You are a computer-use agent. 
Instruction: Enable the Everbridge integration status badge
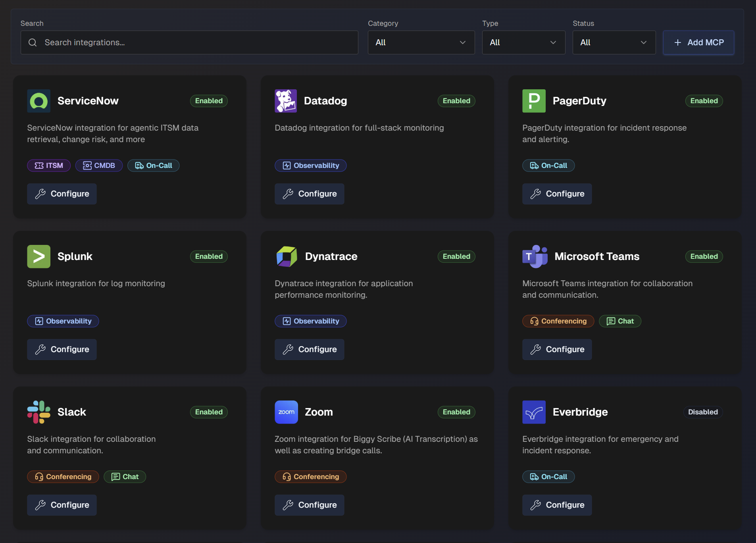coord(702,412)
